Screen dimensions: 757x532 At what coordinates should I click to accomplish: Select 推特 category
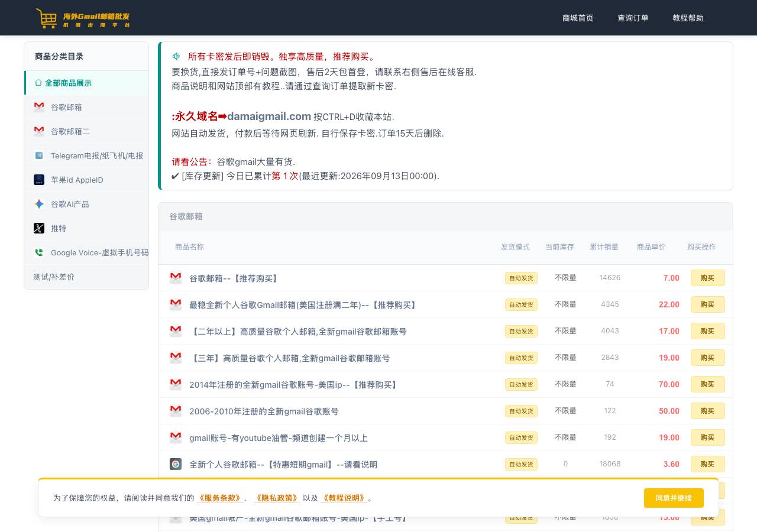[x=86, y=228]
